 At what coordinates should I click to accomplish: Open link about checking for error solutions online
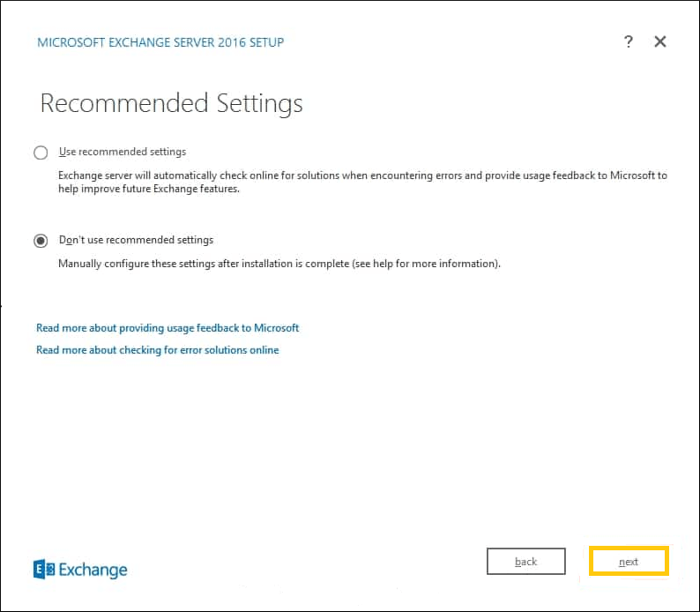pyautogui.click(x=158, y=350)
